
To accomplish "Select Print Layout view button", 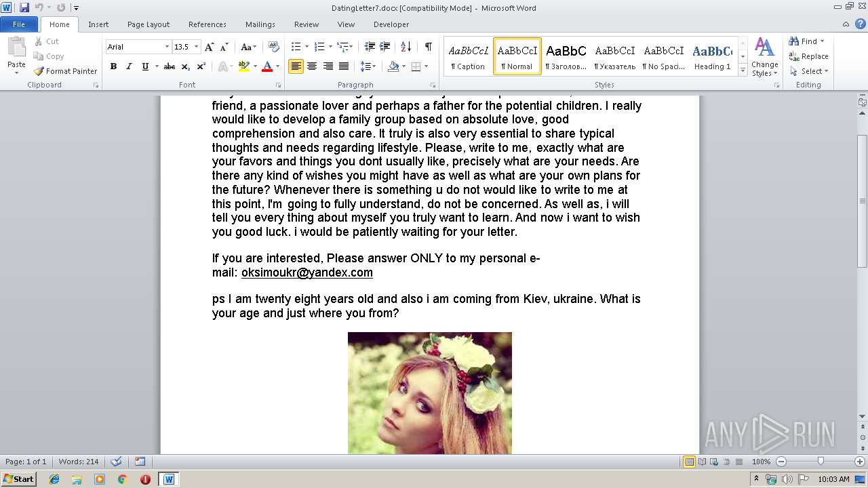I will (x=689, y=462).
